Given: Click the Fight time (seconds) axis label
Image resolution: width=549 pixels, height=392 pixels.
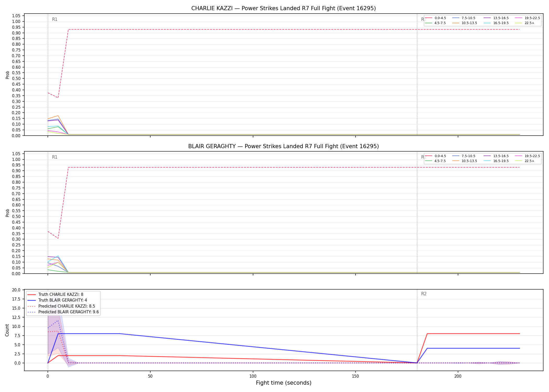Looking at the screenshot, I should pos(284,383).
